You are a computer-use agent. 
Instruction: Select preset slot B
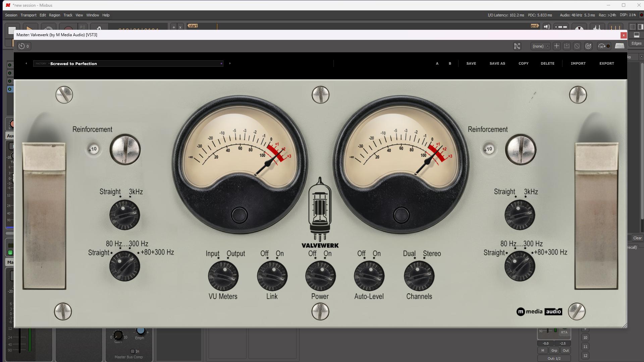450,63
